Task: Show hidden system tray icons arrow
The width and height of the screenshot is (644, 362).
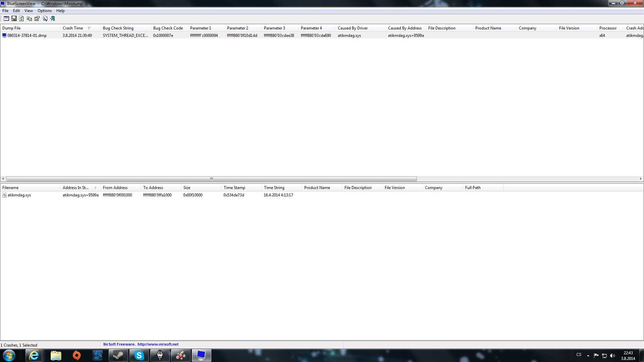Action: pyautogui.click(x=588, y=355)
